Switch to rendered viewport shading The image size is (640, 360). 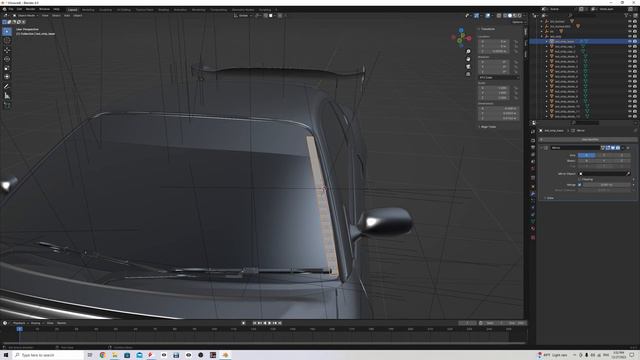pyautogui.click(x=520, y=16)
